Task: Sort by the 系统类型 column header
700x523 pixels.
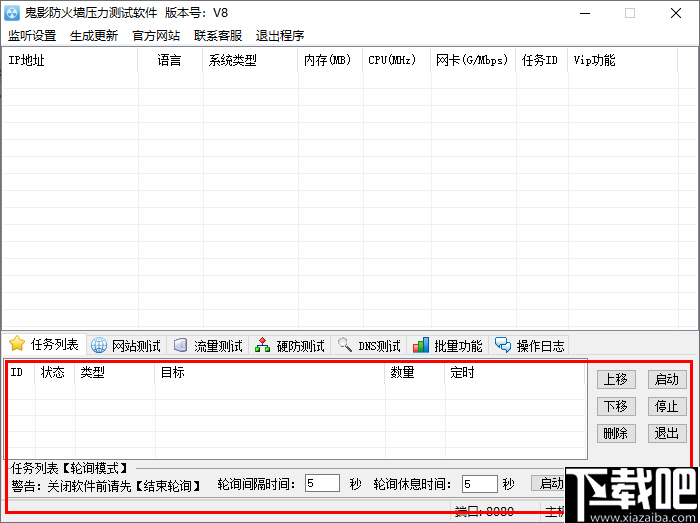Action: 250,60
